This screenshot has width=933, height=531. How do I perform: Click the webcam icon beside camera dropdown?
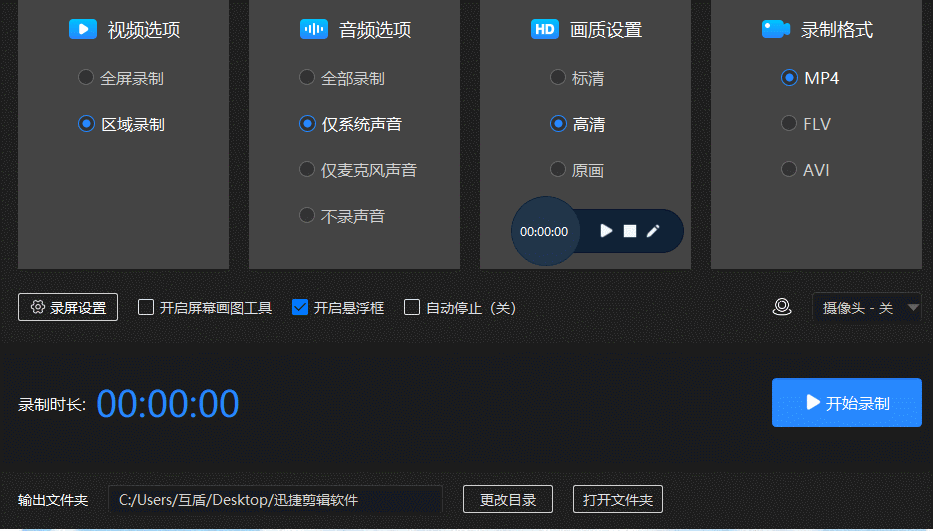(782, 307)
